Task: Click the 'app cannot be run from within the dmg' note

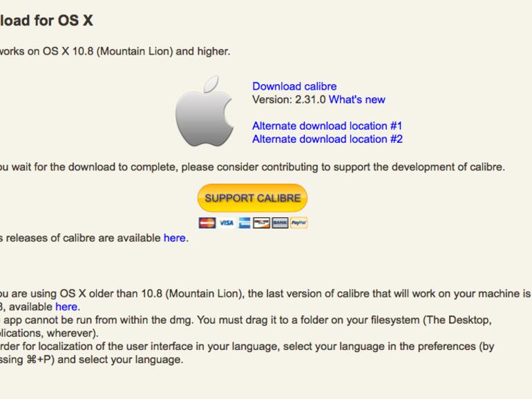Action: coord(246,326)
